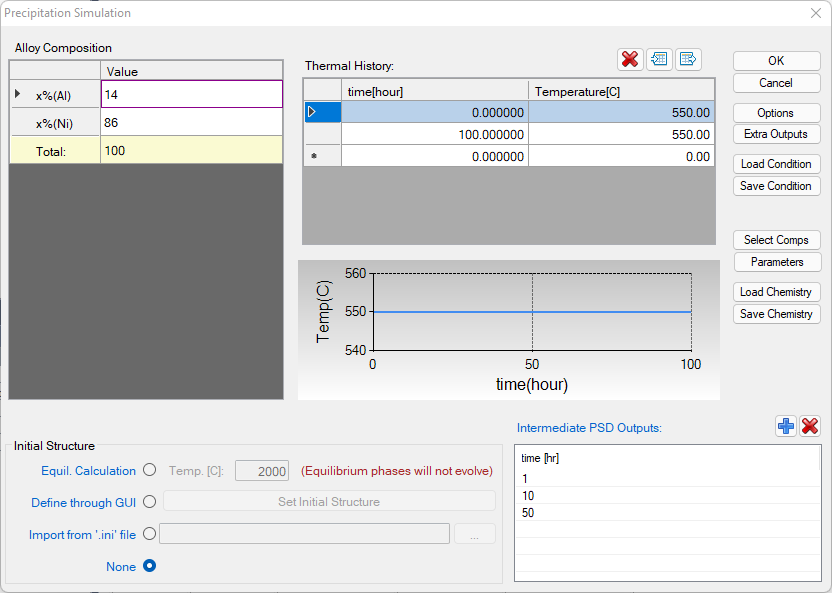The image size is (832, 593).
Task: Add a new intermediate PSD output time
Action: [786, 427]
